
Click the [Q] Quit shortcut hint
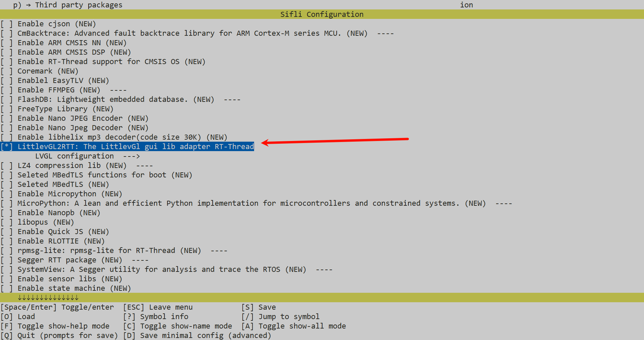pyautogui.click(x=59, y=336)
